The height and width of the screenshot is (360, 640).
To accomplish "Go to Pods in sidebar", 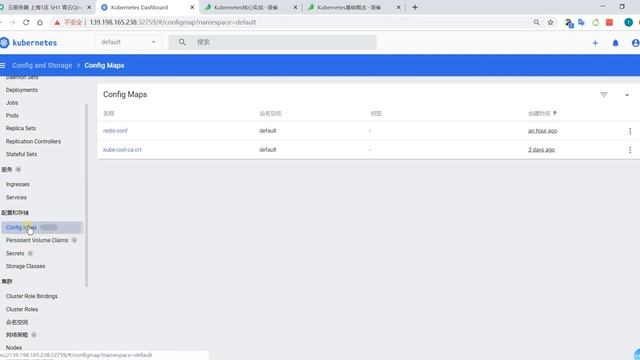I will pos(12,116).
